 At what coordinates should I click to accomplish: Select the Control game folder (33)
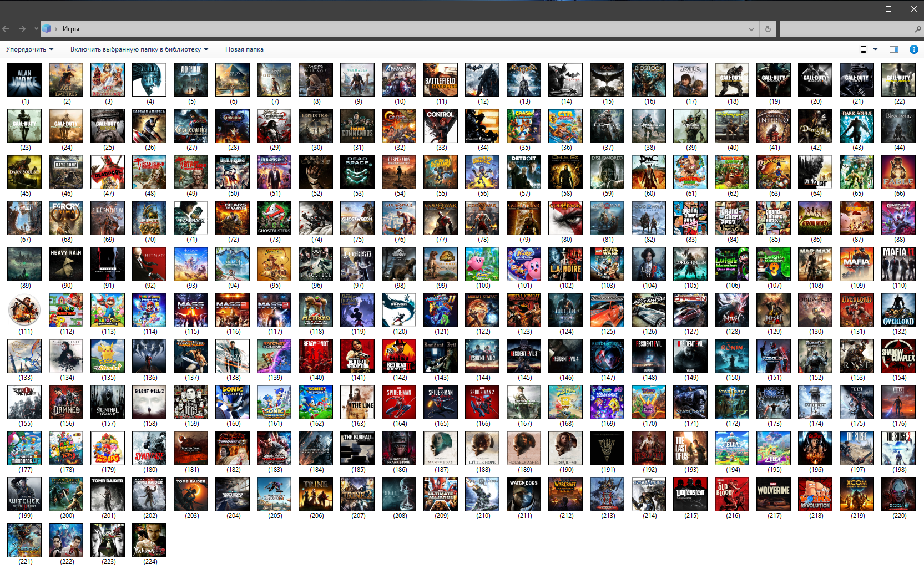(441, 126)
